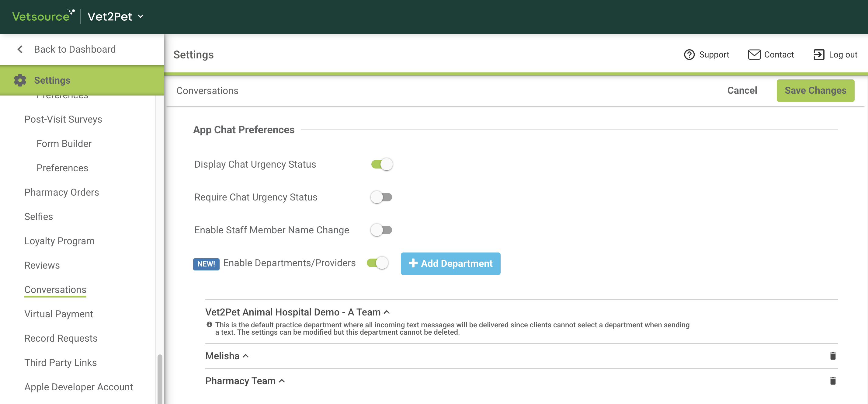Image resolution: width=868 pixels, height=404 pixels.
Task: Turn on Enable Staff Member Name Change
Action: coord(381,230)
